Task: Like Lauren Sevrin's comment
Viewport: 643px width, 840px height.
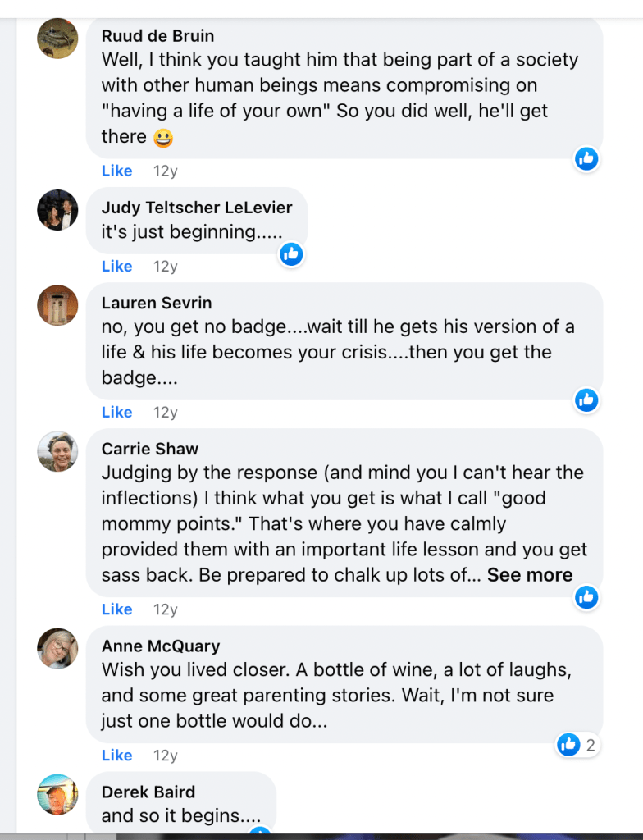Action: coord(116,412)
